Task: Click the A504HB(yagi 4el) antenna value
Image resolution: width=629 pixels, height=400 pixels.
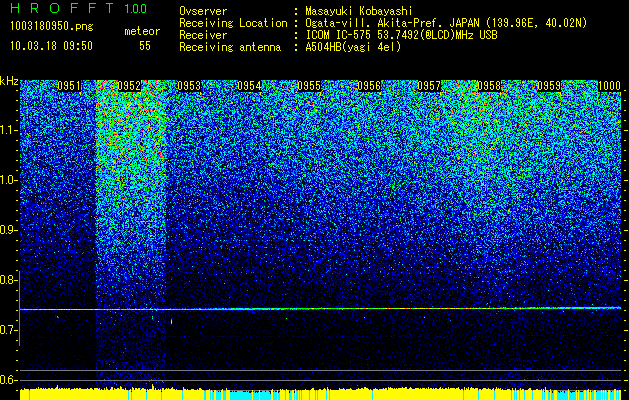Action: (x=353, y=47)
